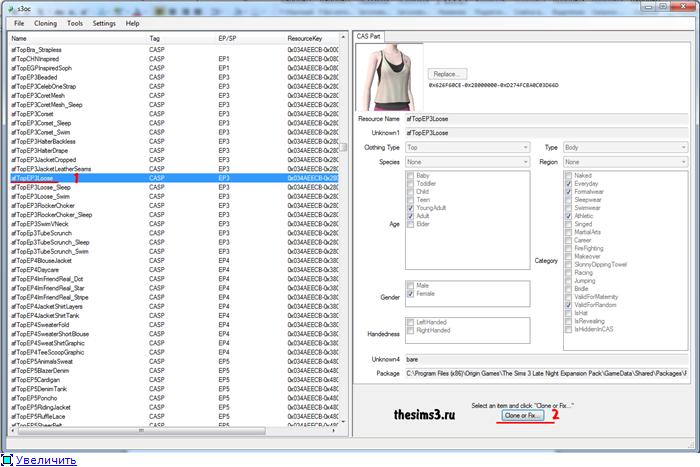Viewport: 700px width, 467px height.
Task: Open the Settings menu
Action: tap(104, 23)
